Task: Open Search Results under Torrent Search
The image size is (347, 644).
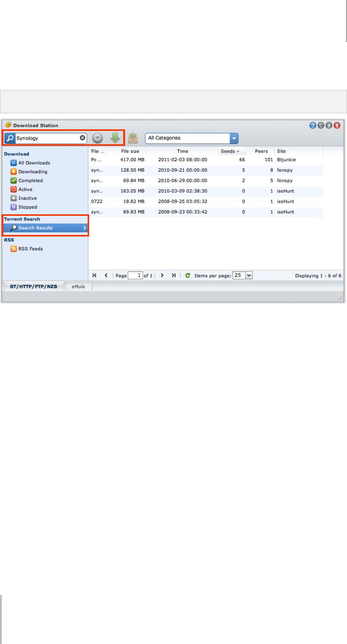Action: coord(45,228)
